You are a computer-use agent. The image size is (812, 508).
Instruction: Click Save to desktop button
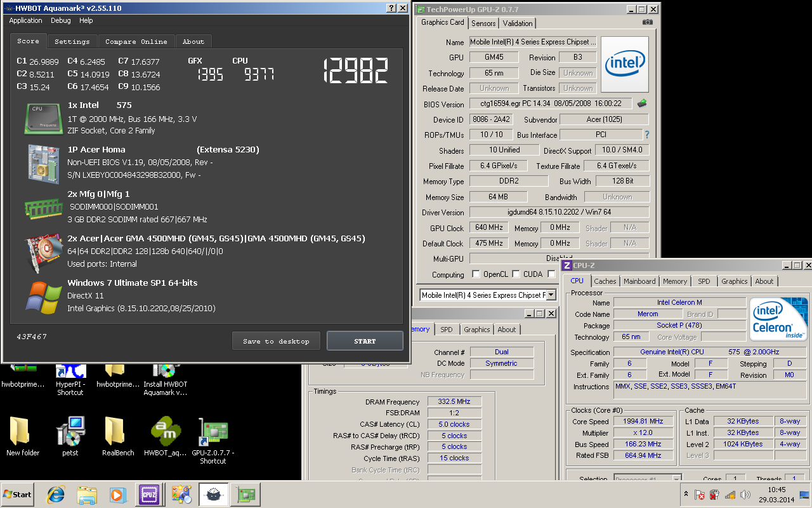click(276, 341)
